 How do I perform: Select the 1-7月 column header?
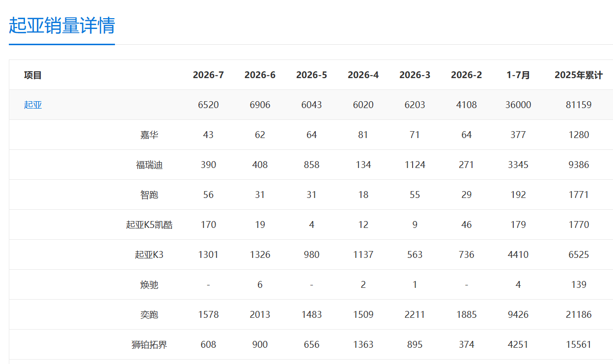tap(518, 75)
